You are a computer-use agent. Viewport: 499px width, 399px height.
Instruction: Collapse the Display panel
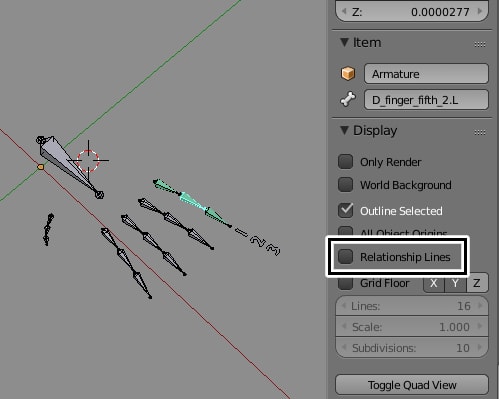point(344,130)
